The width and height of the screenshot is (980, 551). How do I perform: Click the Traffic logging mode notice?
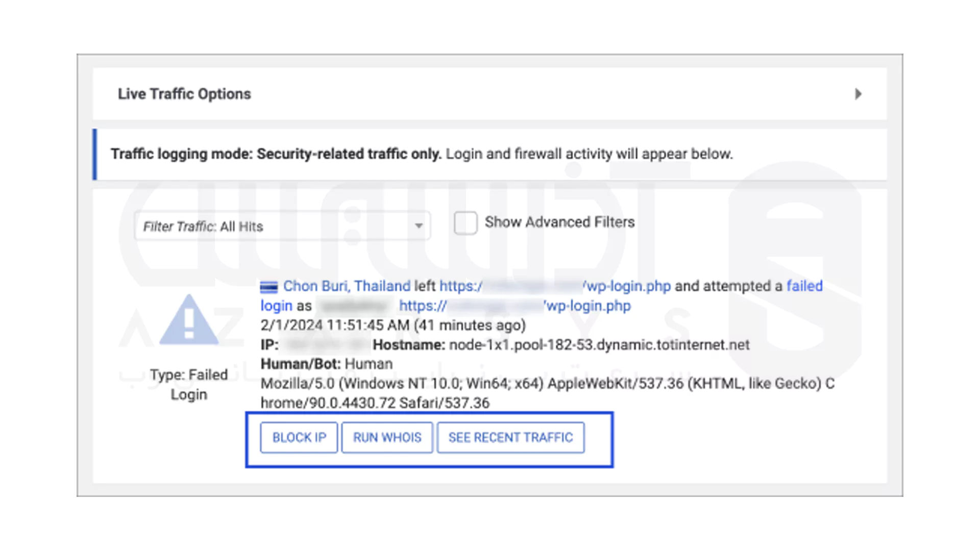[x=421, y=154]
